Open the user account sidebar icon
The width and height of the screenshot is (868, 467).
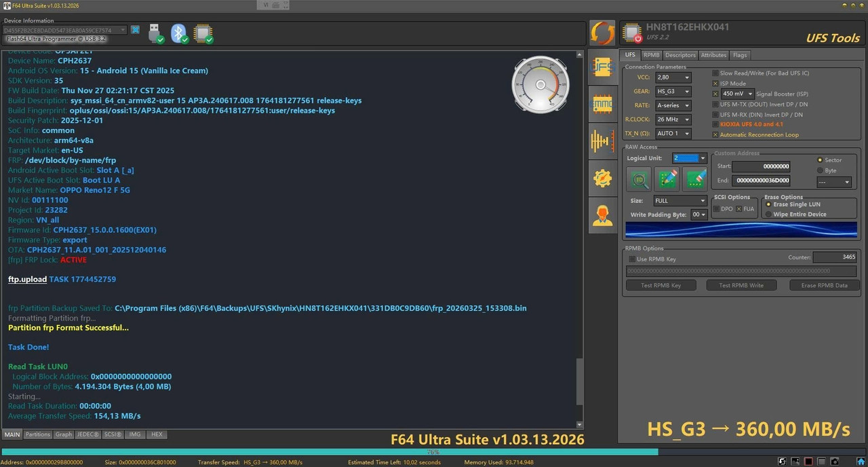[602, 216]
